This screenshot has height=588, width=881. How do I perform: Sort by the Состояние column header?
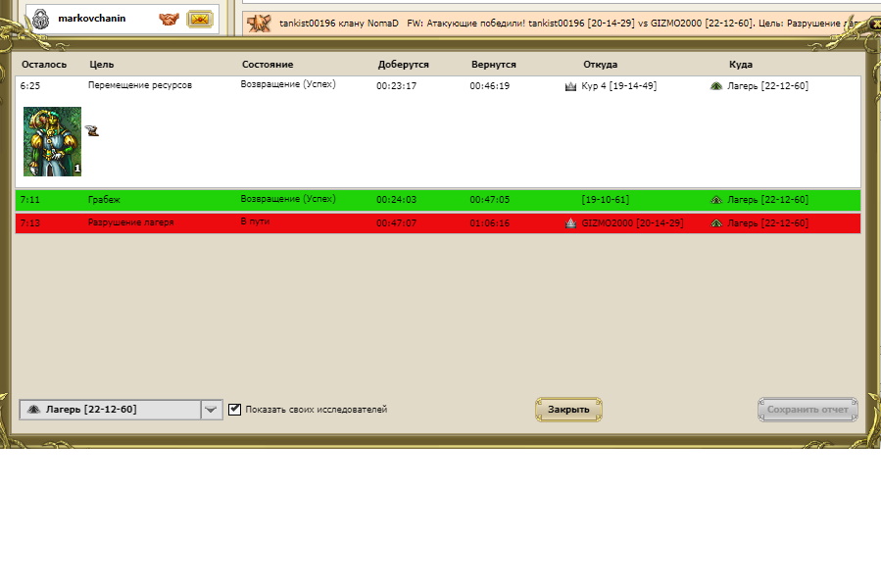(268, 65)
